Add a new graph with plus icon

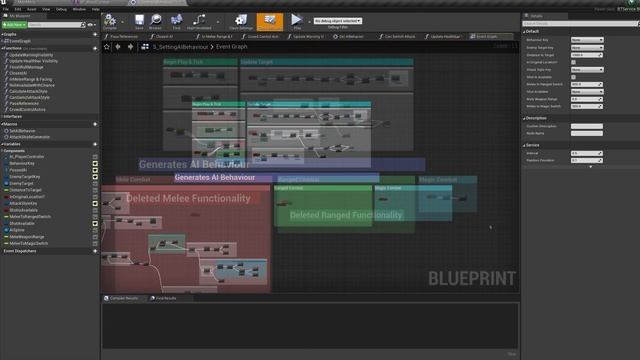(95, 34)
